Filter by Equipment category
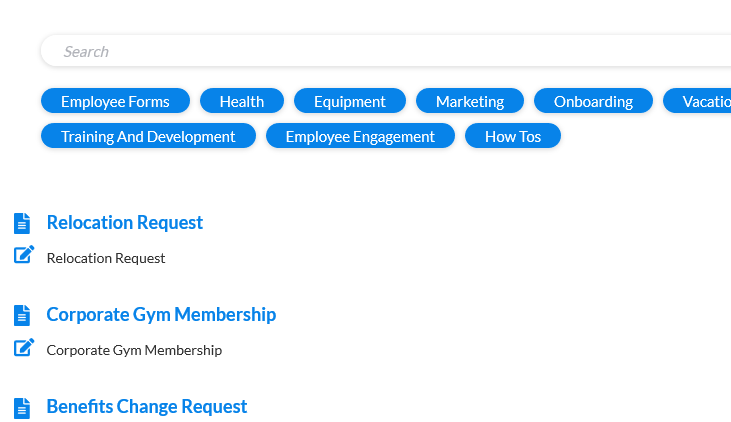 click(x=350, y=101)
